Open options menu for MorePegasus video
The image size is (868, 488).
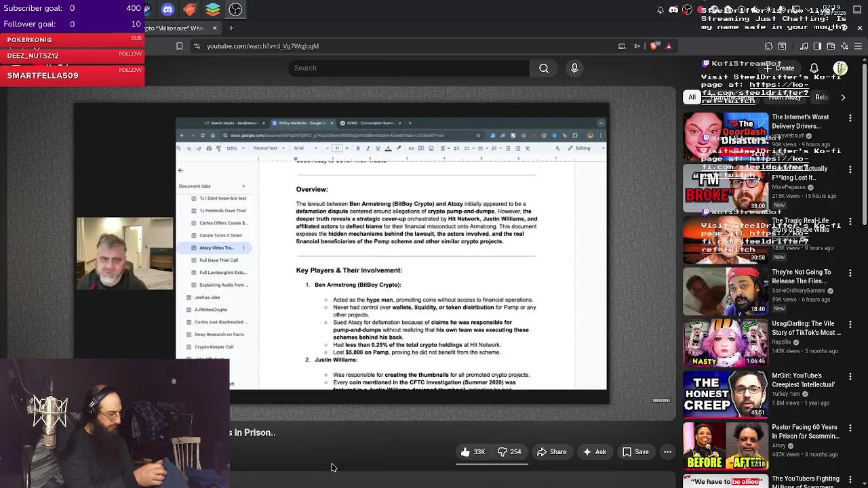coord(850,169)
